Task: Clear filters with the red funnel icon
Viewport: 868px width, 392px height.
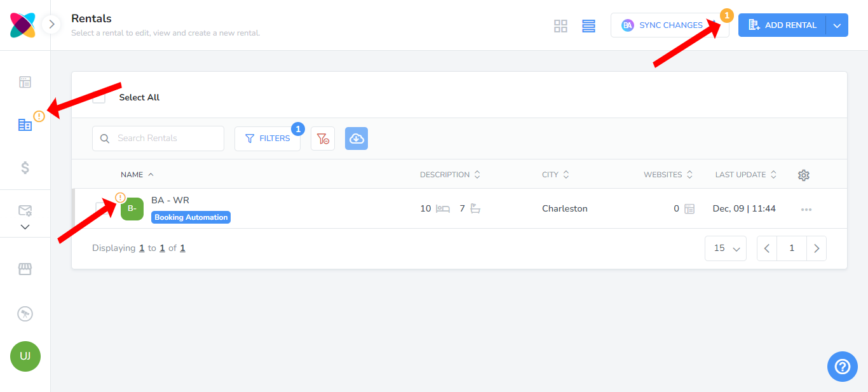Action: pyautogui.click(x=323, y=139)
